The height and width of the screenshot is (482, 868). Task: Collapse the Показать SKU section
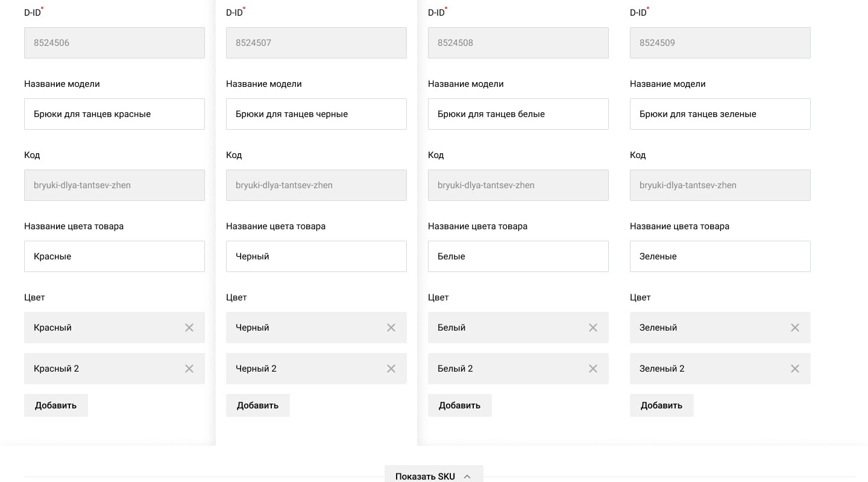pos(433,476)
